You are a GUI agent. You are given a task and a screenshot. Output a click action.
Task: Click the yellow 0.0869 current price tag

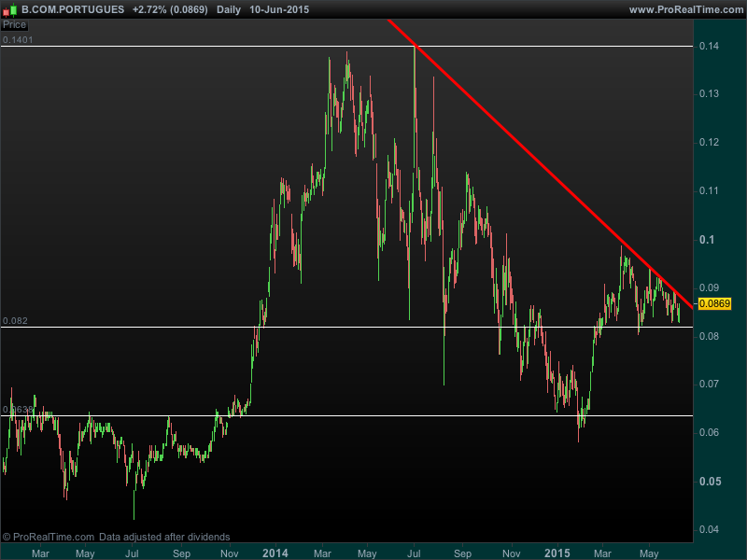[x=714, y=303]
